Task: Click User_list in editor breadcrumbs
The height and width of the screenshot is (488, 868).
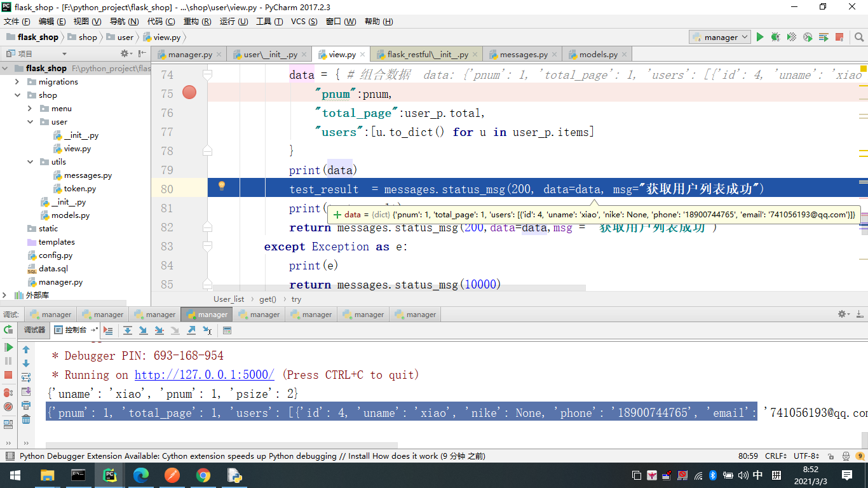Action: point(229,299)
